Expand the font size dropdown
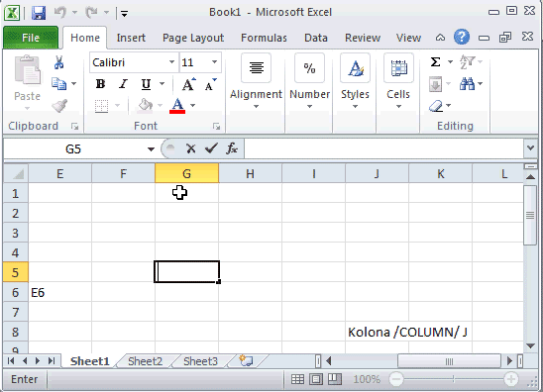Screen dimensions: 543x392 pyautogui.click(x=214, y=62)
